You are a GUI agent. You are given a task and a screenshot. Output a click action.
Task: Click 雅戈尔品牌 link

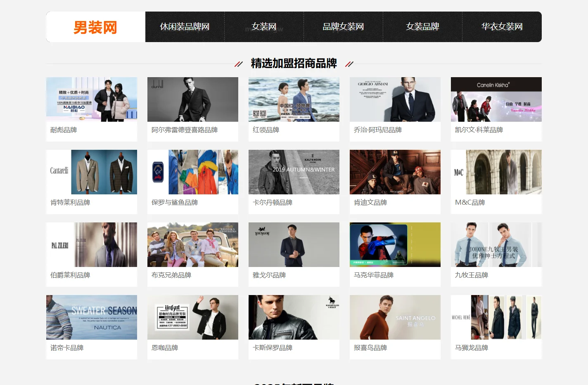click(269, 275)
